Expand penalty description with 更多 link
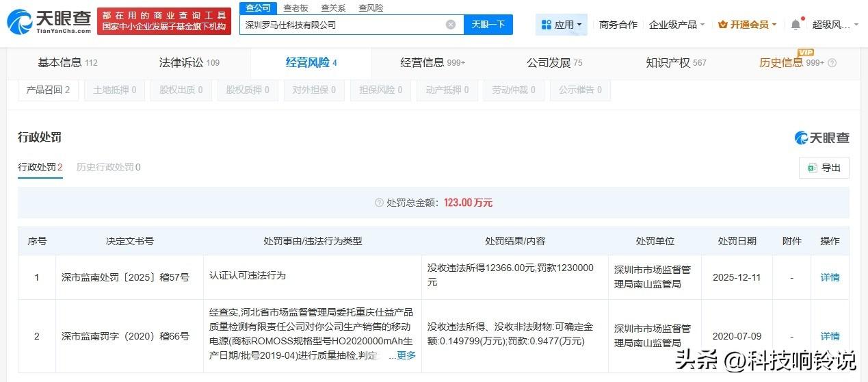The height and width of the screenshot is (382, 868). 406,356
